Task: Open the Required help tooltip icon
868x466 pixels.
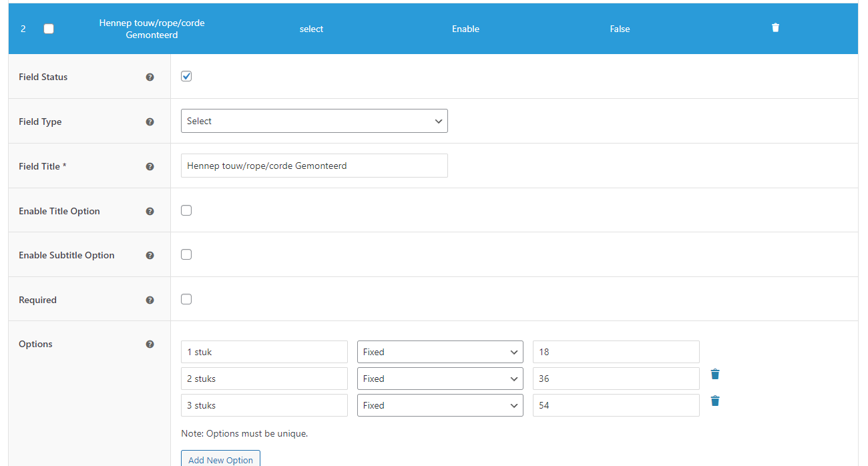Action: (150, 300)
